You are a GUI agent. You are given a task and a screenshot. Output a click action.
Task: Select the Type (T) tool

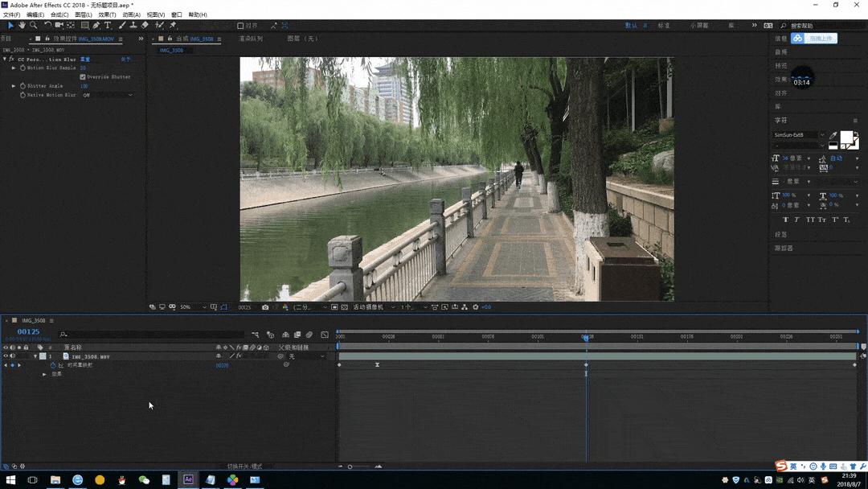108,26
